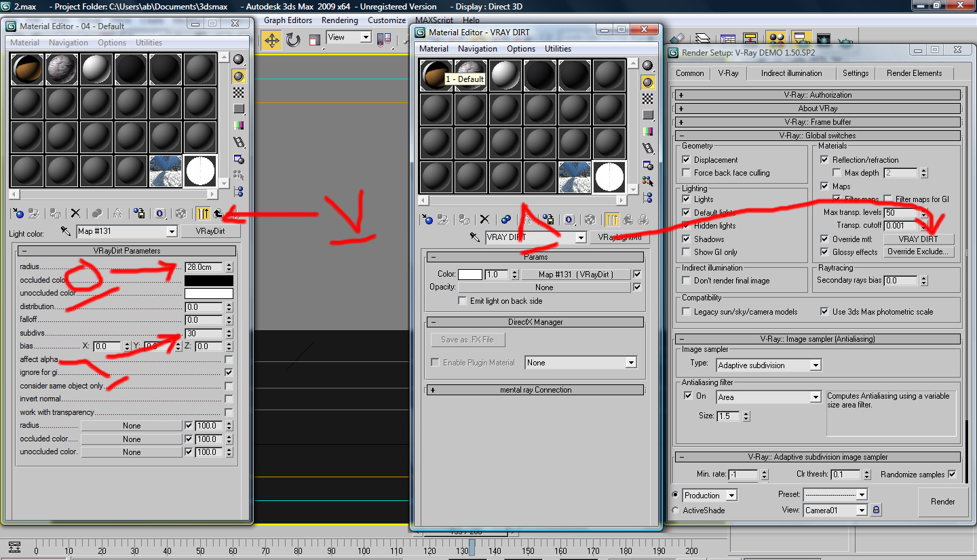The image size is (977, 560).
Task: Toggle Backlight icon in 04 - Default editor
Action: point(239,76)
